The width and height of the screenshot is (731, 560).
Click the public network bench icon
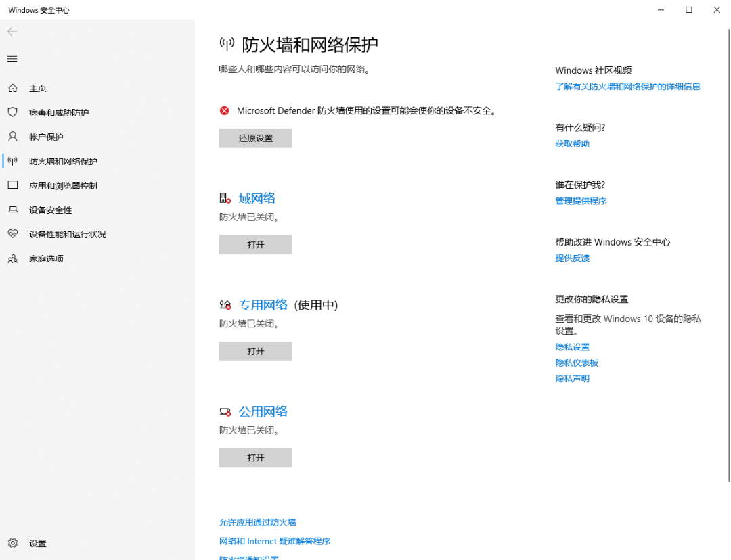click(225, 411)
